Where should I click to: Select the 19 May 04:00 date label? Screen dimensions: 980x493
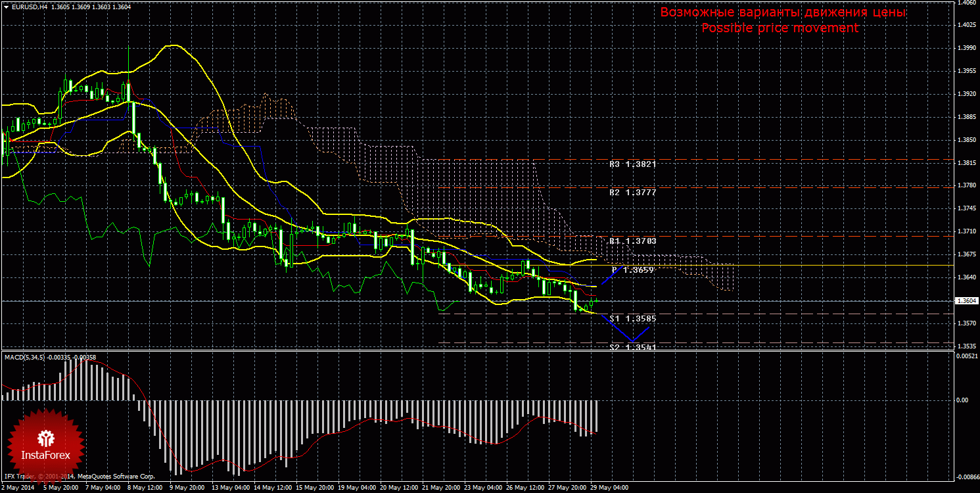point(358,488)
